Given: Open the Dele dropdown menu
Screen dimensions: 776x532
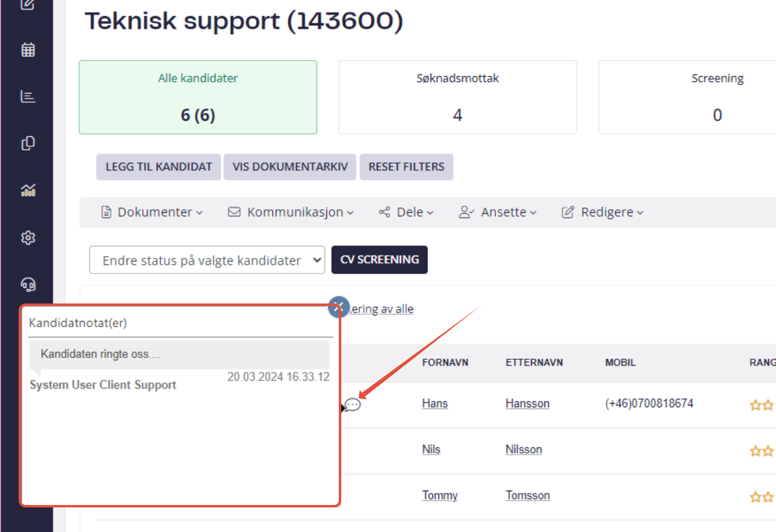Looking at the screenshot, I should click(x=406, y=212).
